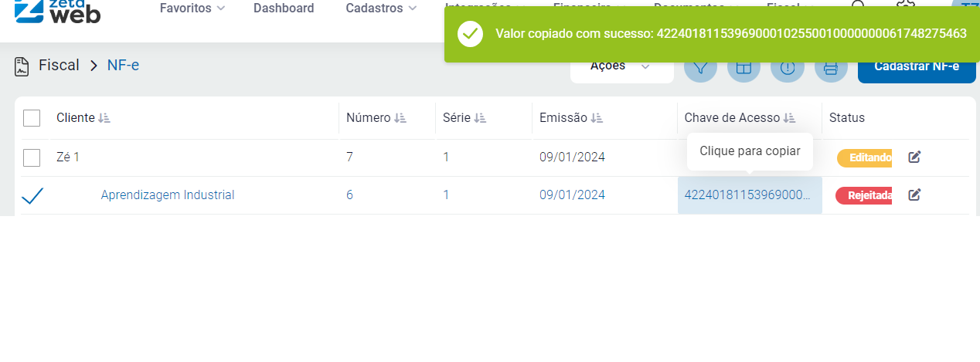Image resolution: width=980 pixels, height=362 pixels.
Task: Open the filter funnel icon
Action: (700, 66)
